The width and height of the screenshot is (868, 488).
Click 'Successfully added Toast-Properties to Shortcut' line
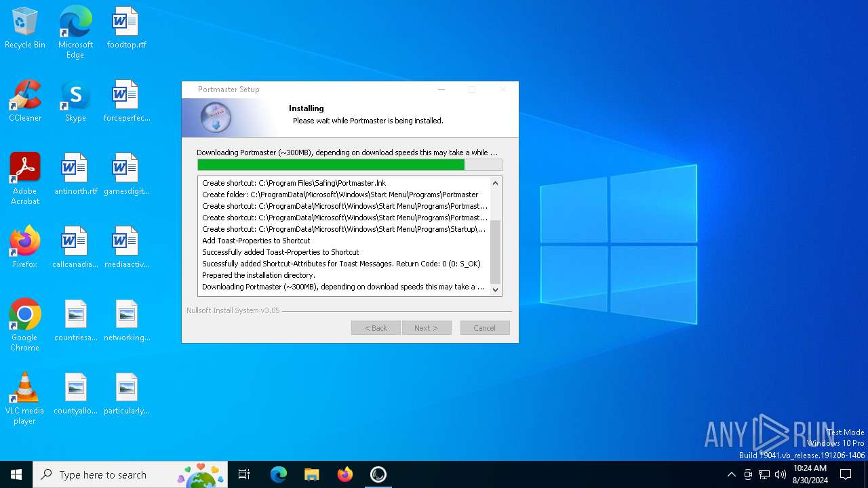click(281, 252)
